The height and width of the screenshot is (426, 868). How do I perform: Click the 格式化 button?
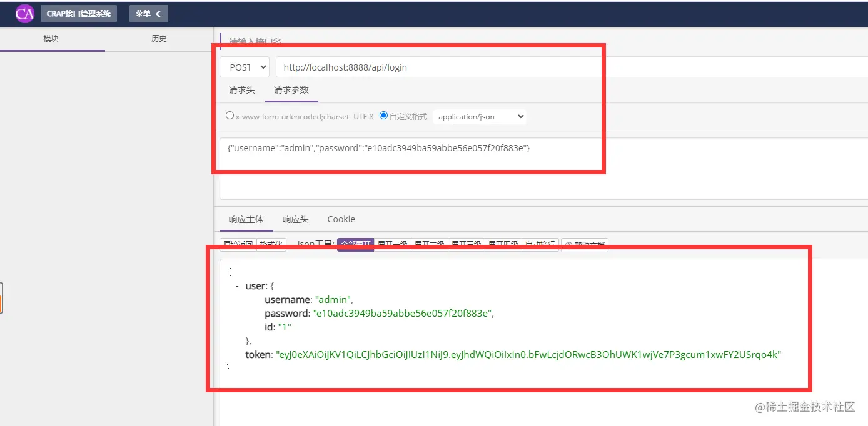click(x=271, y=244)
